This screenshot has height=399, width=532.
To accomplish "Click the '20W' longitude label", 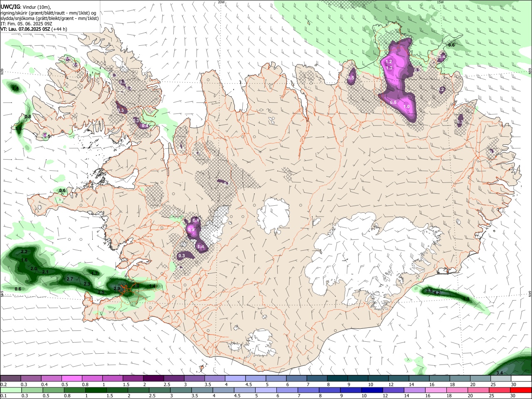I will point(222,2).
